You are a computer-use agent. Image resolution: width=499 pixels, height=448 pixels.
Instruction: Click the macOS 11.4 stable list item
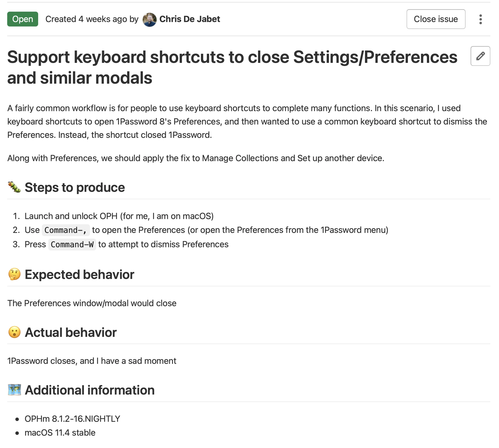click(60, 433)
